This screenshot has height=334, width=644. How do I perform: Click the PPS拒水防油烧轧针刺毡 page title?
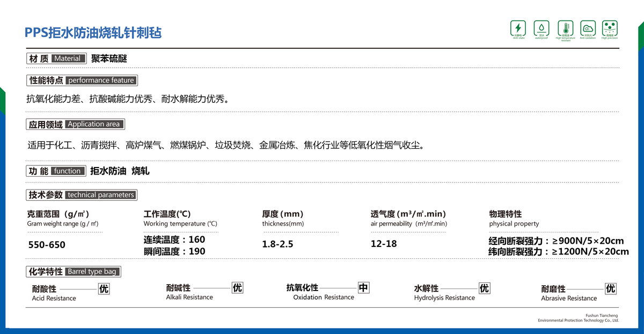93,32
